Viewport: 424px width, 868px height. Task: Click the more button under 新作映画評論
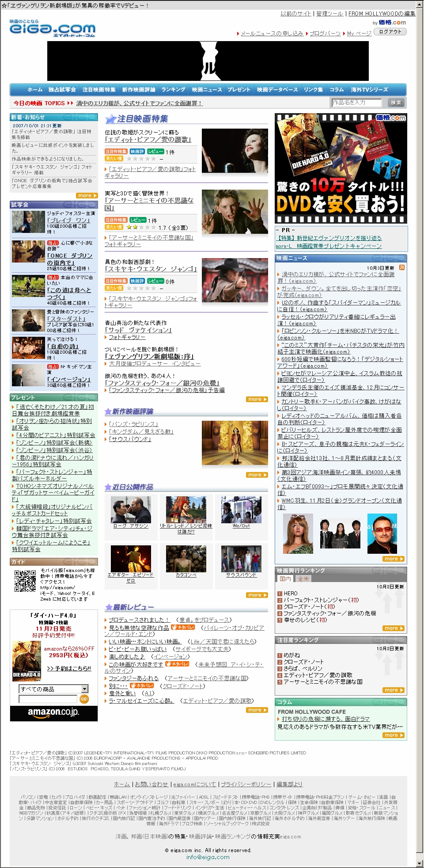[x=257, y=475]
